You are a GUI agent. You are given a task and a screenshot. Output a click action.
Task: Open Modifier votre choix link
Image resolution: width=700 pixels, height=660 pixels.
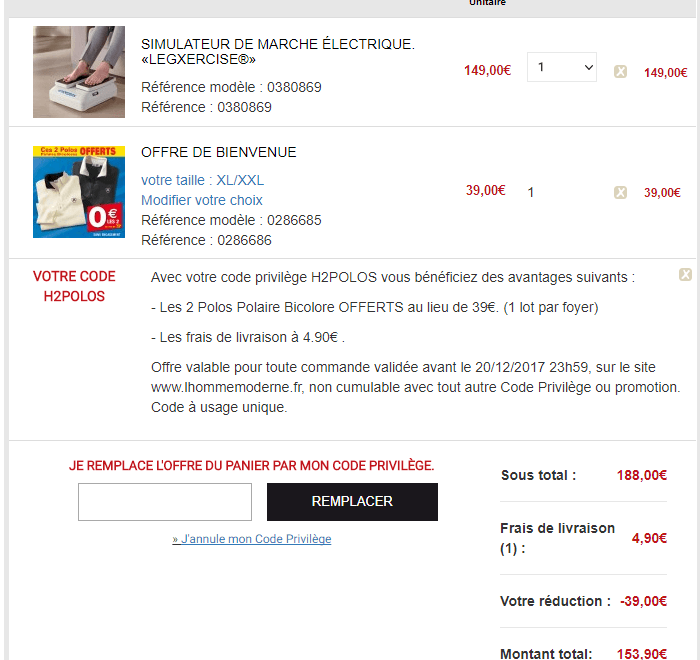[x=202, y=200]
